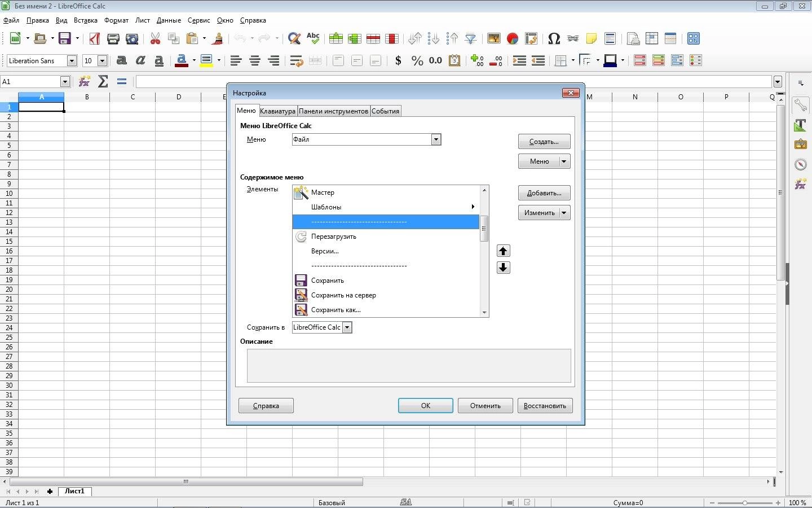Run Spelling check (Abc icon)

tap(313, 38)
